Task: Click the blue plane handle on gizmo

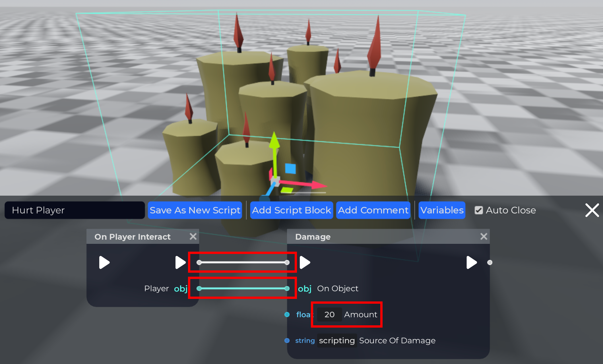Action: click(290, 168)
